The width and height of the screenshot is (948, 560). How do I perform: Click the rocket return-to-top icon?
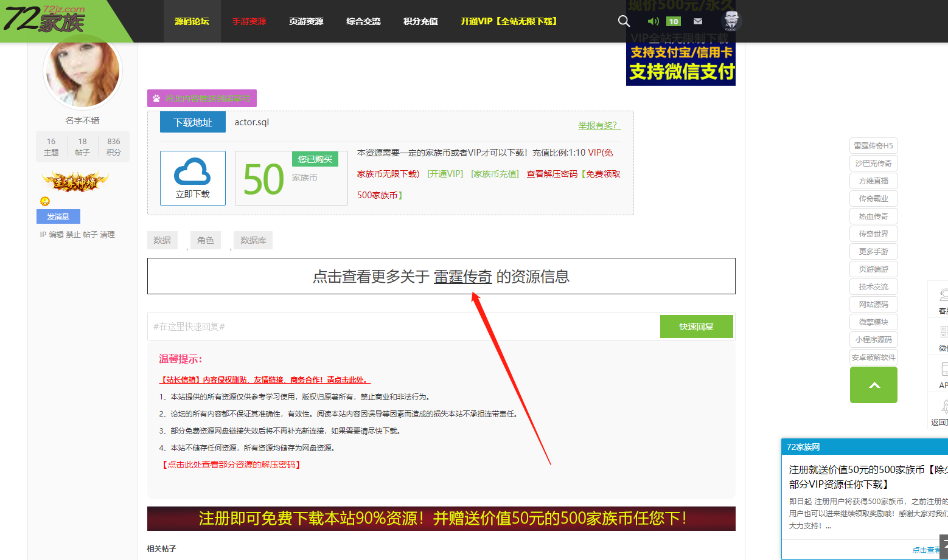944,406
